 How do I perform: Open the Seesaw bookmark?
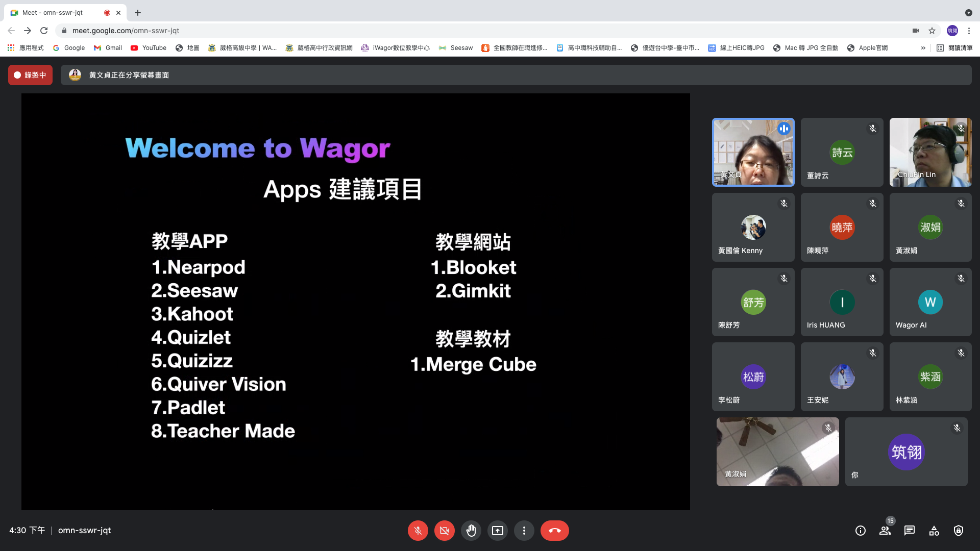click(456, 48)
